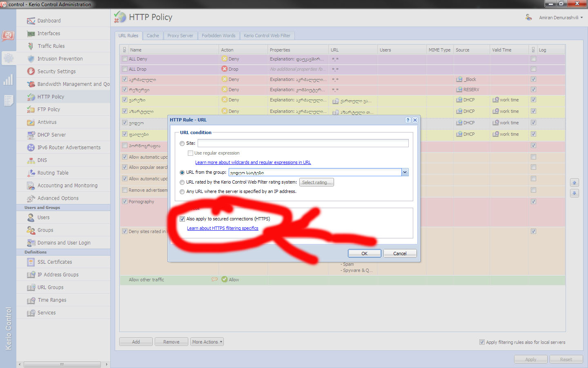Viewport: 588px width, 368px height.
Task: Click the Valid Time column header
Action: pos(509,50)
